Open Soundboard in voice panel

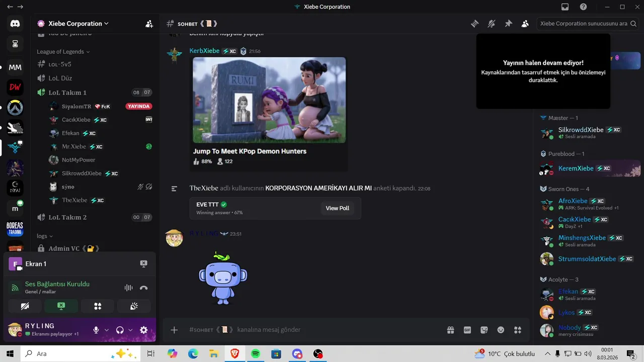click(134, 306)
